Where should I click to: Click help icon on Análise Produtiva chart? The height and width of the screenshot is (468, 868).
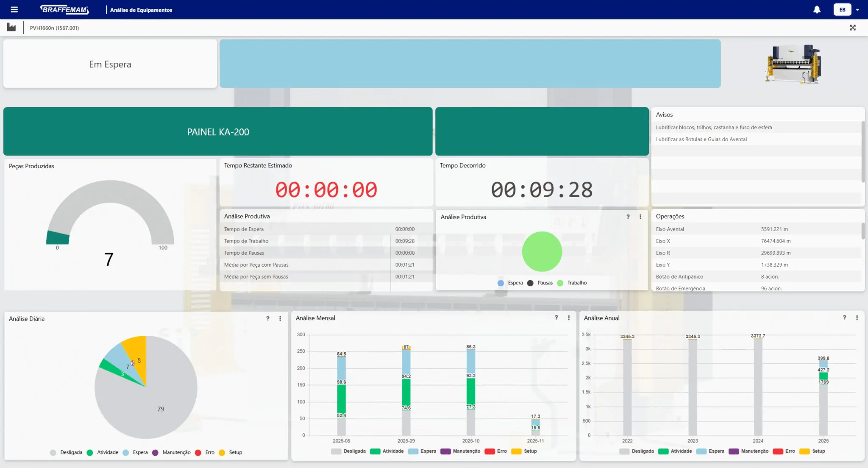tap(628, 217)
